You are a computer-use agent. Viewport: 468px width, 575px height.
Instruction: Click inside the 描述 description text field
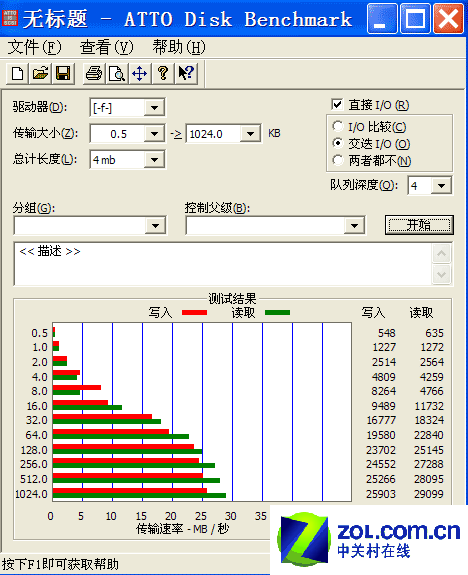pos(223,264)
